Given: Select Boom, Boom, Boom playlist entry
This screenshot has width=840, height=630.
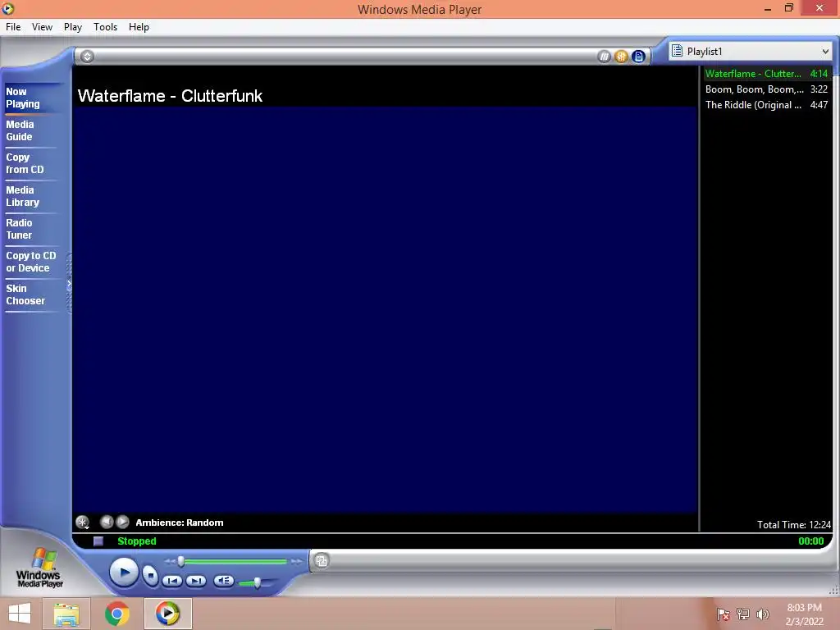Looking at the screenshot, I should 767,89.
